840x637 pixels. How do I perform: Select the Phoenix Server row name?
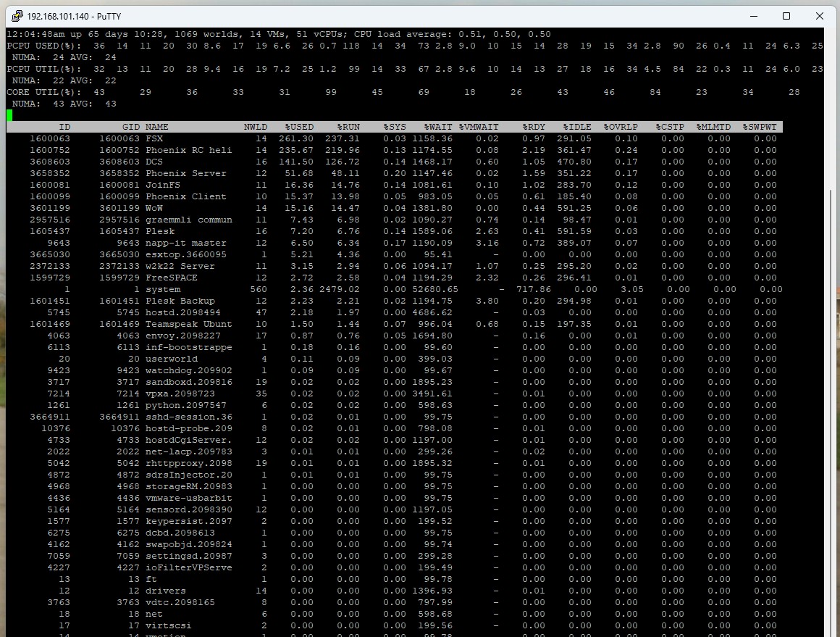coord(186,173)
